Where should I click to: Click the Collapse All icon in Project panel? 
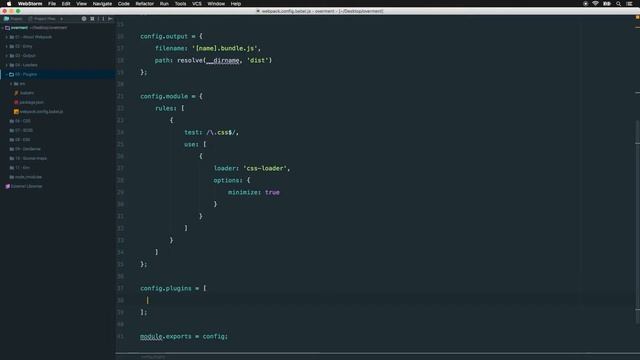point(92,19)
